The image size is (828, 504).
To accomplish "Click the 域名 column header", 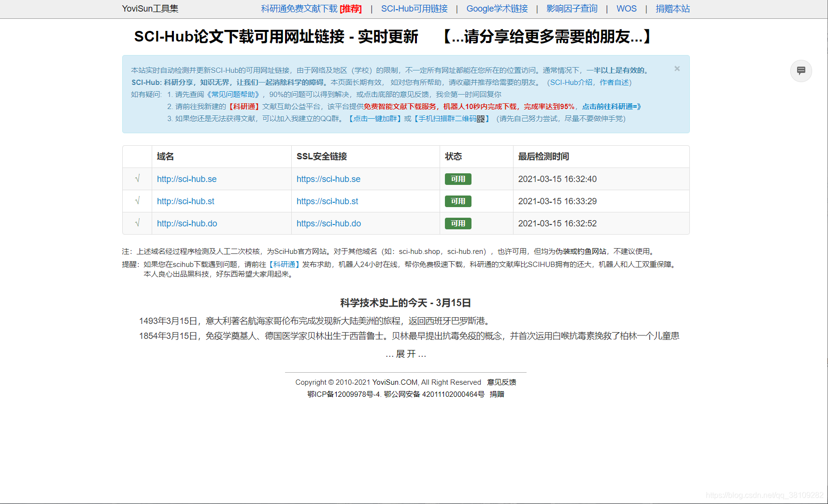I will point(165,156).
